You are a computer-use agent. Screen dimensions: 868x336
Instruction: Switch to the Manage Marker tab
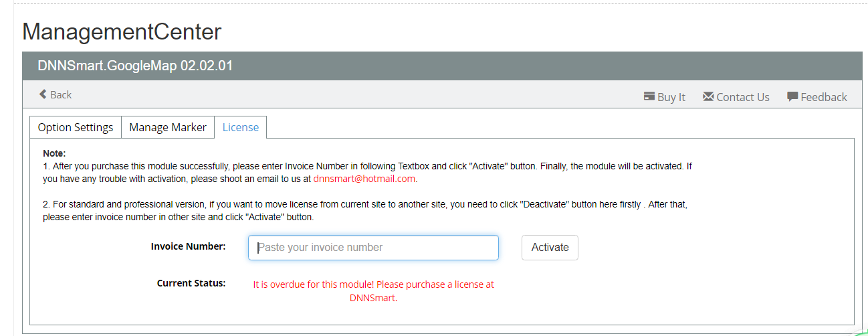click(168, 127)
